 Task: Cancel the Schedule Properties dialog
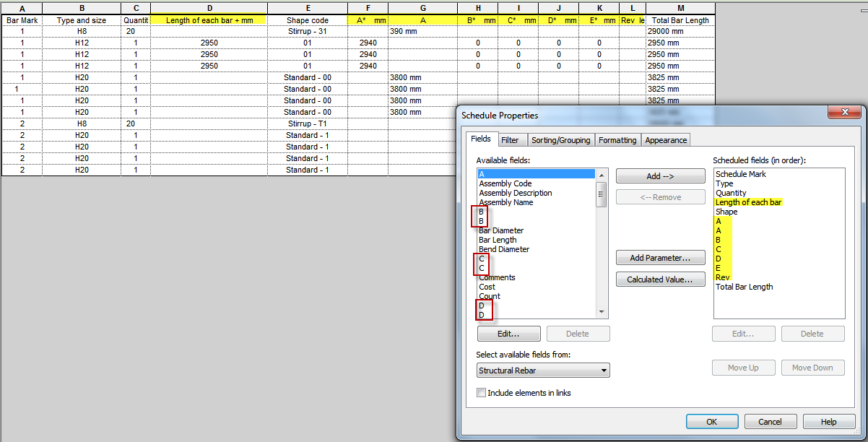coord(771,421)
